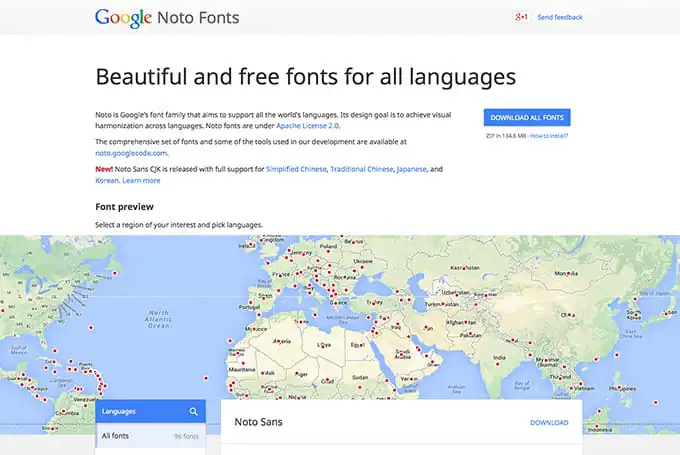680x455 pixels.
Task: Click the Noto Sans Download link
Action: point(549,422)
